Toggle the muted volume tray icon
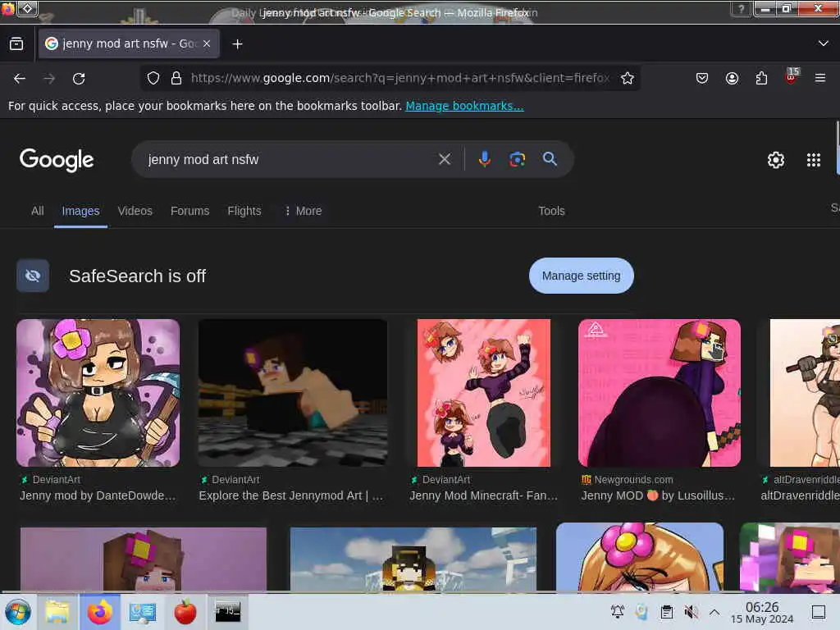This screenshot has width=840, height=630. (x=691, y=612)
